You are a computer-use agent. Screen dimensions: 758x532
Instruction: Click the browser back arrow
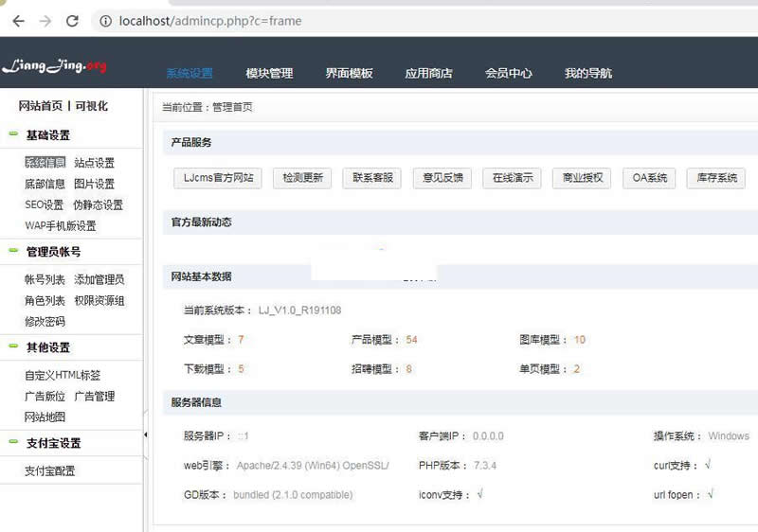[x=18, y=20]
